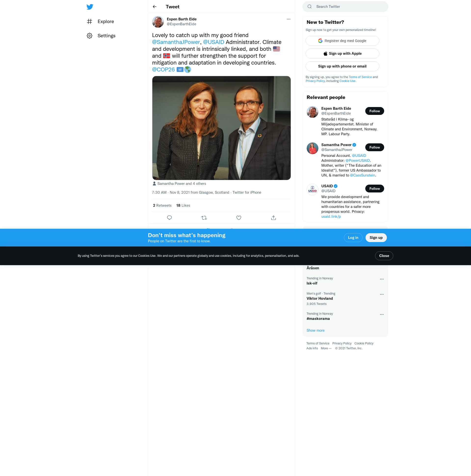This screenshot has height=476, width=471.
Task: Click the tweet timestamp 7:30 AM · Nov 8, 2021
Action: pyautogui.click(x=171, y=193)
